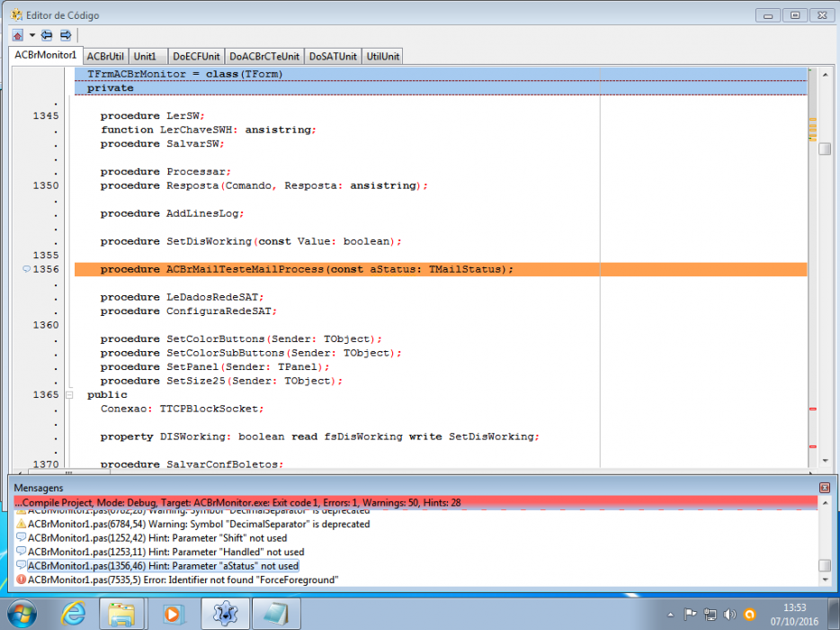Screen dimensions: 840x630
Task: Click the Mensagens scrollbar up arrow
Action: (825, 503)
